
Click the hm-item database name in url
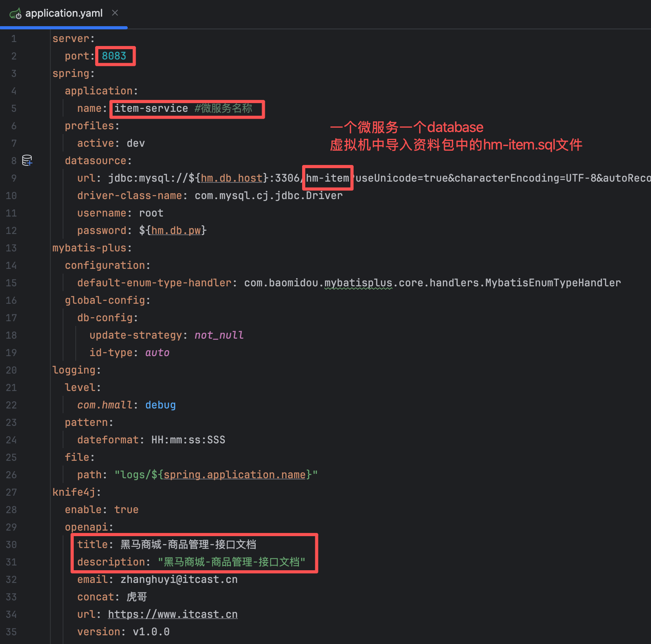coord(327,178)
